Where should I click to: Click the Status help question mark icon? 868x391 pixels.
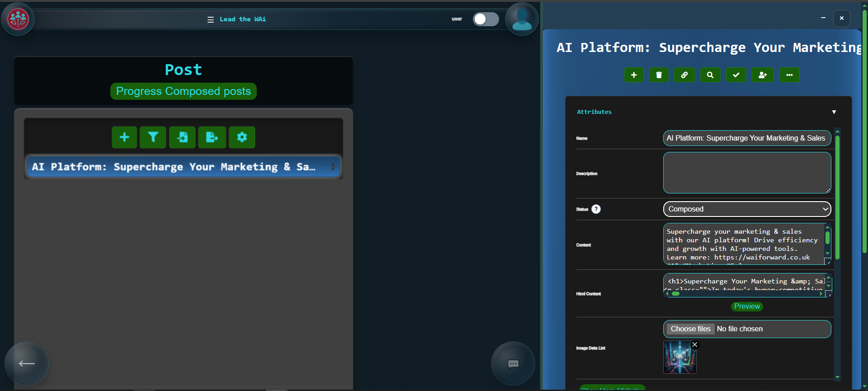596,209
